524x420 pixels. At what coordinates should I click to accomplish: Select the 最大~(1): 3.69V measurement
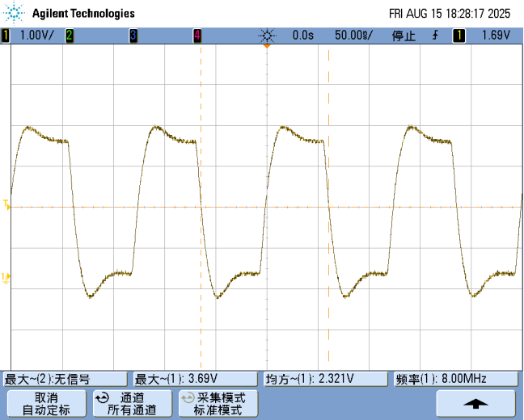tap(195, 379)
